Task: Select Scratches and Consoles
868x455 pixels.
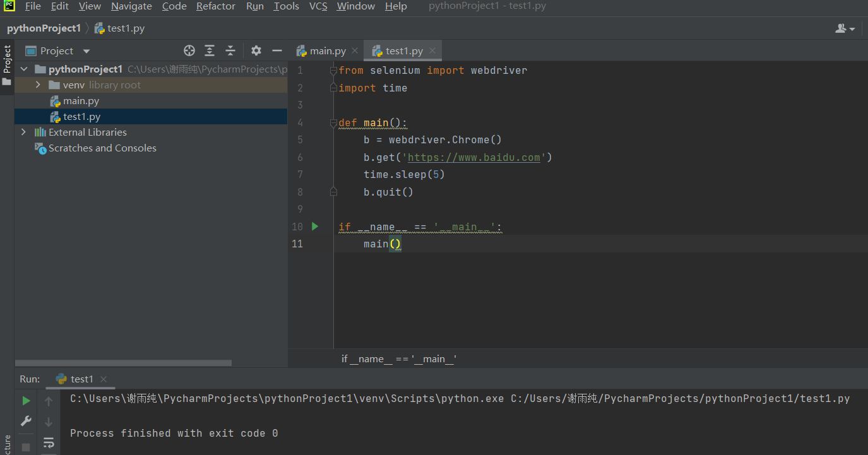Action: pos(151,148)
